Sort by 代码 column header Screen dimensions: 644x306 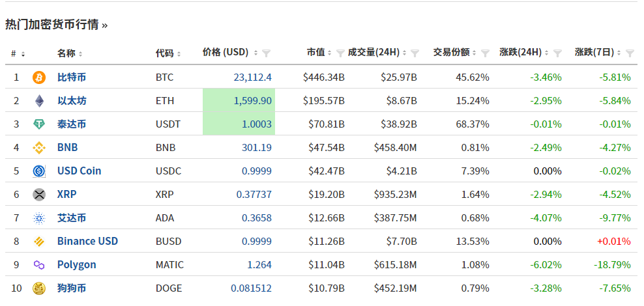pyautogui.click(x=168, y=53)
